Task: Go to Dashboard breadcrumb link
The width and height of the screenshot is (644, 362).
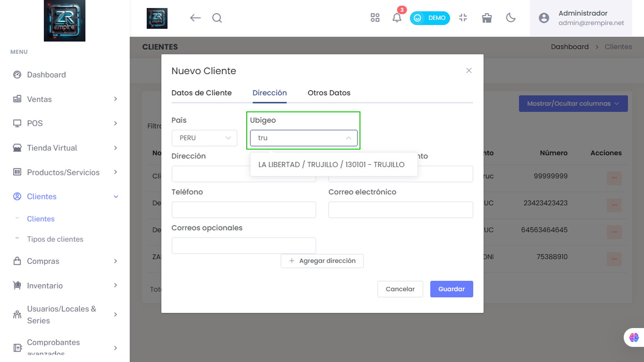Action: coord(569,47)
